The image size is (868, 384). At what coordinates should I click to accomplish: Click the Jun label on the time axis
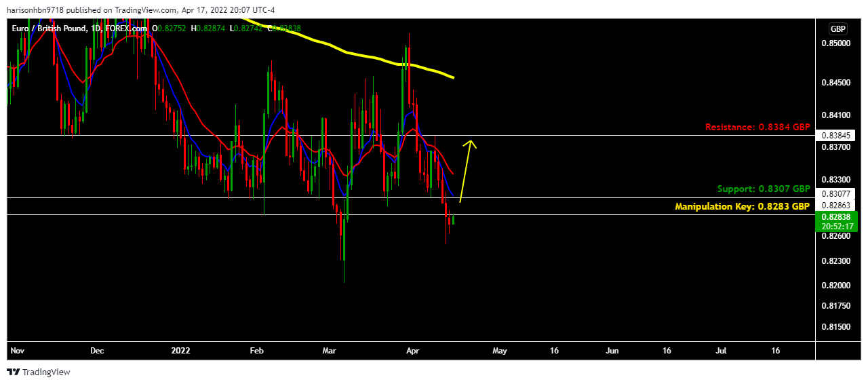pyautogui.click(x=612, y=351)
